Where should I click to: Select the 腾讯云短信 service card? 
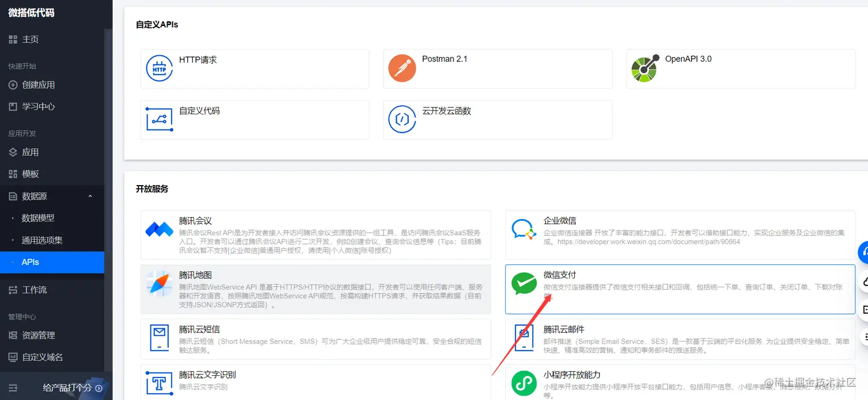pyautogui.click(x=316, y=339)
